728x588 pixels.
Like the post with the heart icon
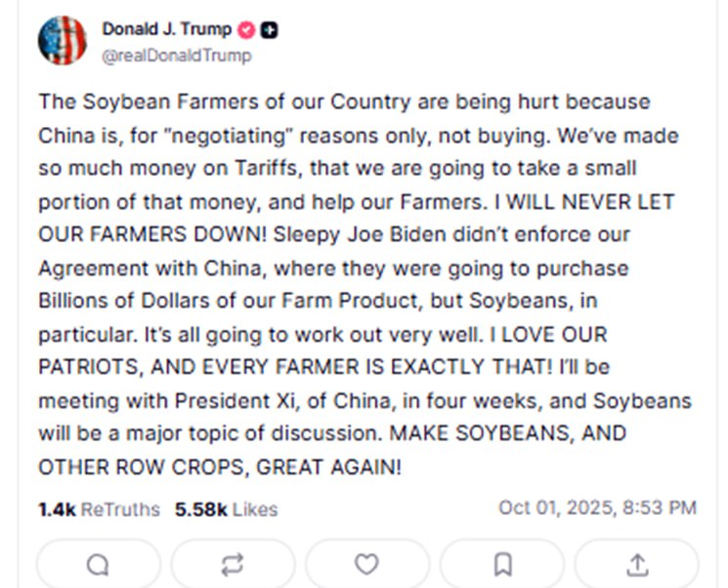(x=366, y=564)
